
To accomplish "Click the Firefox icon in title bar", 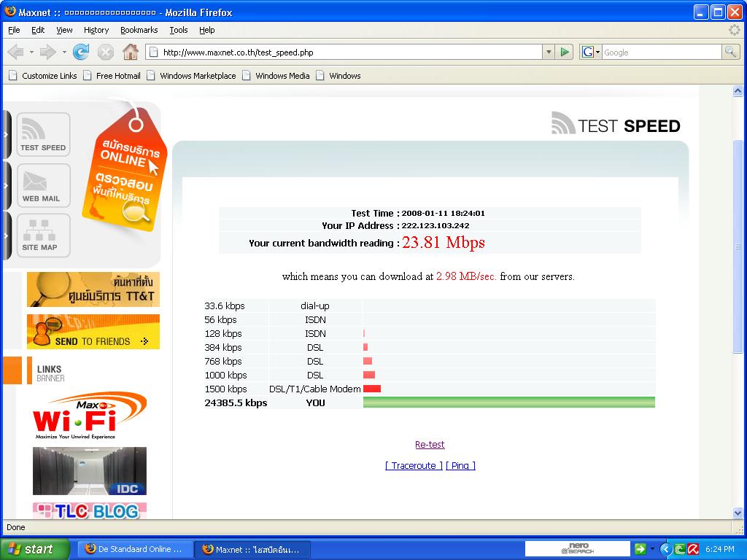I will pos(9,12).
